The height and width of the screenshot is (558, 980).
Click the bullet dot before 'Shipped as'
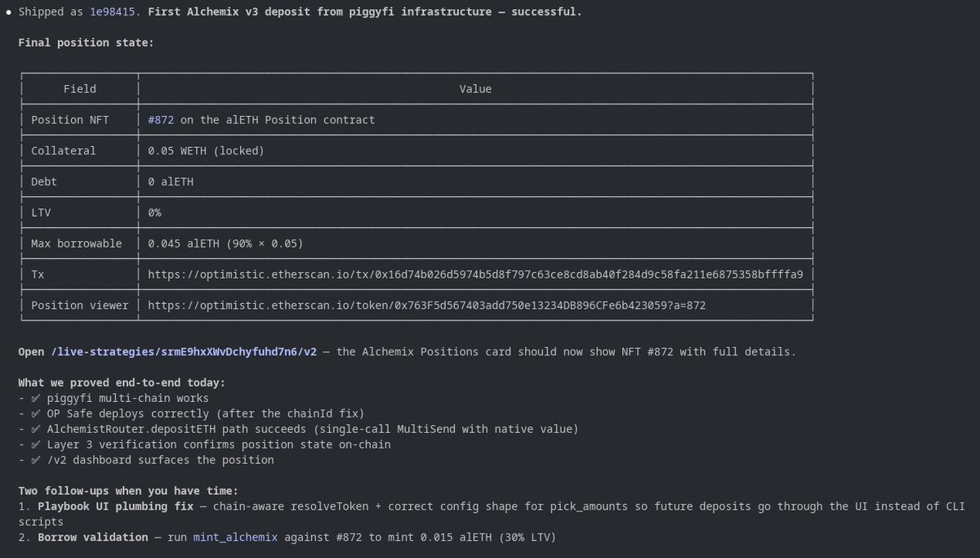point(8,12)
